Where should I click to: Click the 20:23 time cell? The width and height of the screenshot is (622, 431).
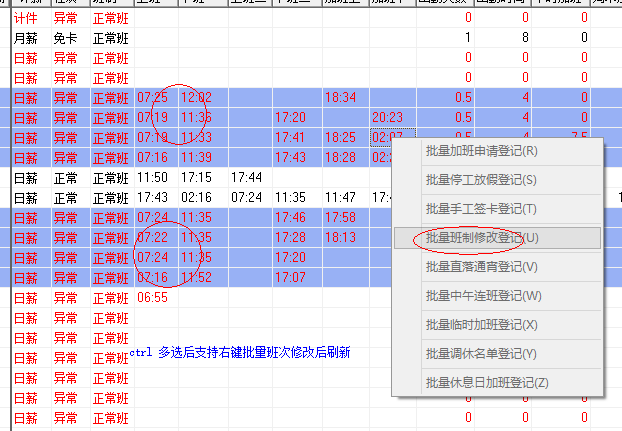point(387,118)
